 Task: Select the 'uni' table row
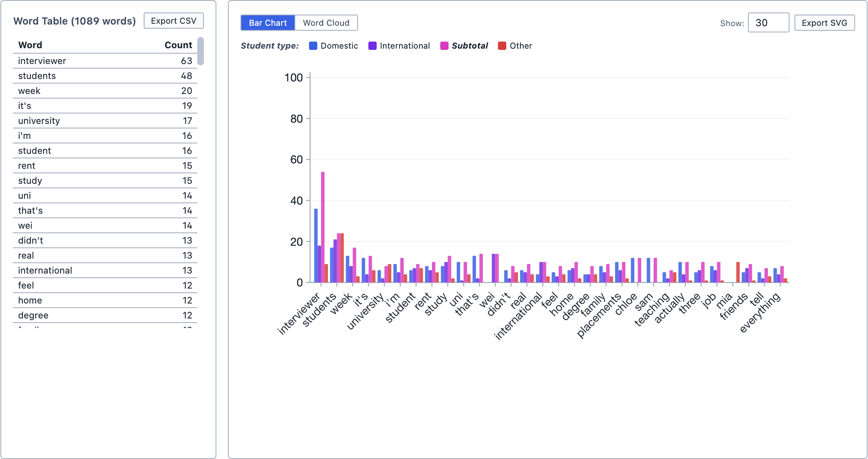click(x=105, y=195)
